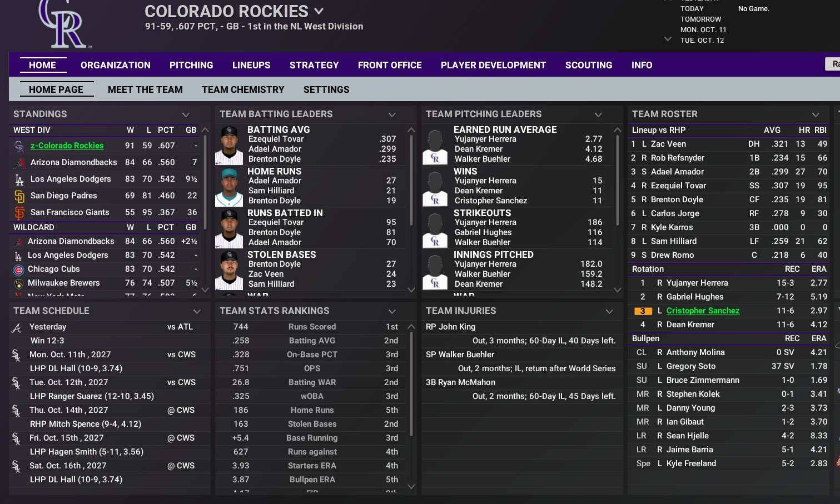Click the Batting AVG leader player photo
This screenshot has height=504, width=840.
click(229, 145)
